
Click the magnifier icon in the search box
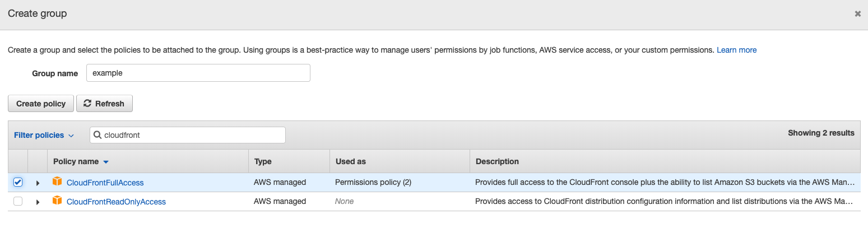(x=98, y=135)
